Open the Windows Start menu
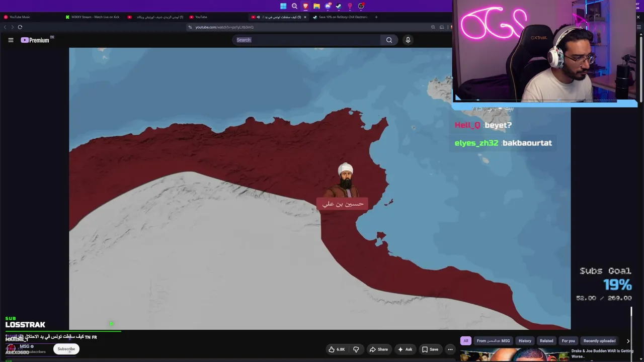The height and width of the screenshot is (362, 644). (283, 6)
